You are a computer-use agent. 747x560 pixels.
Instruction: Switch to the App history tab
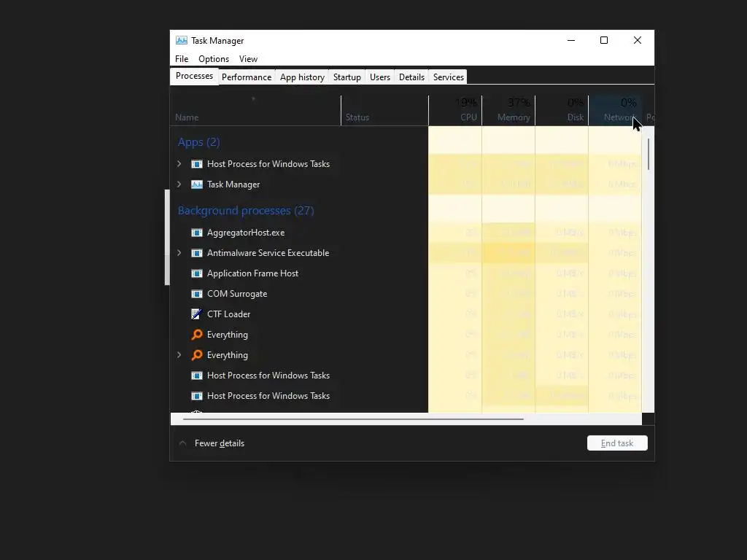click(x=302, y=77)
